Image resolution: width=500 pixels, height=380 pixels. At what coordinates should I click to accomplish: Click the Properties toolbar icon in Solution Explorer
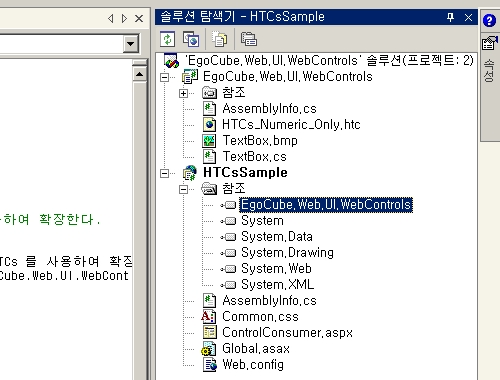pyautogui.click(x=249, y=39)
